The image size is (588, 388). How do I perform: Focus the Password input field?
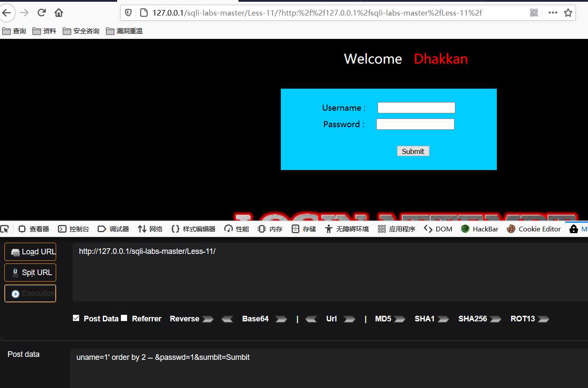click(x=415, y=124)
